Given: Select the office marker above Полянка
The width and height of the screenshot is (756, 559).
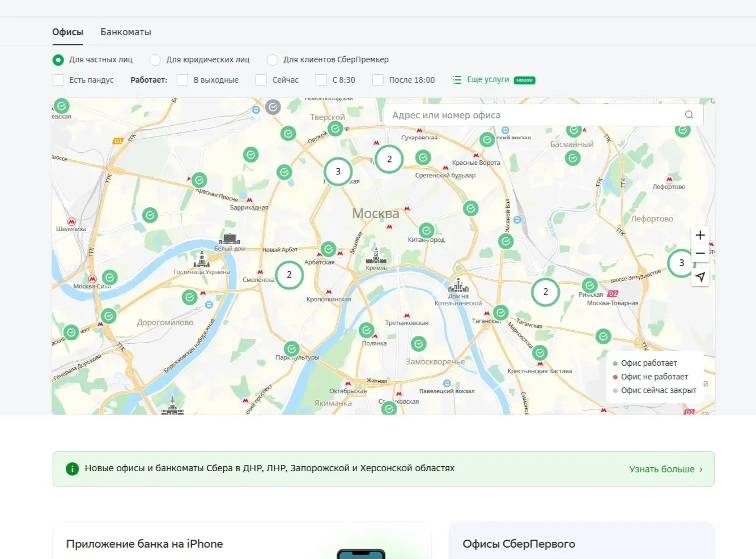Looking at the screenshot, I should point(367,330).
